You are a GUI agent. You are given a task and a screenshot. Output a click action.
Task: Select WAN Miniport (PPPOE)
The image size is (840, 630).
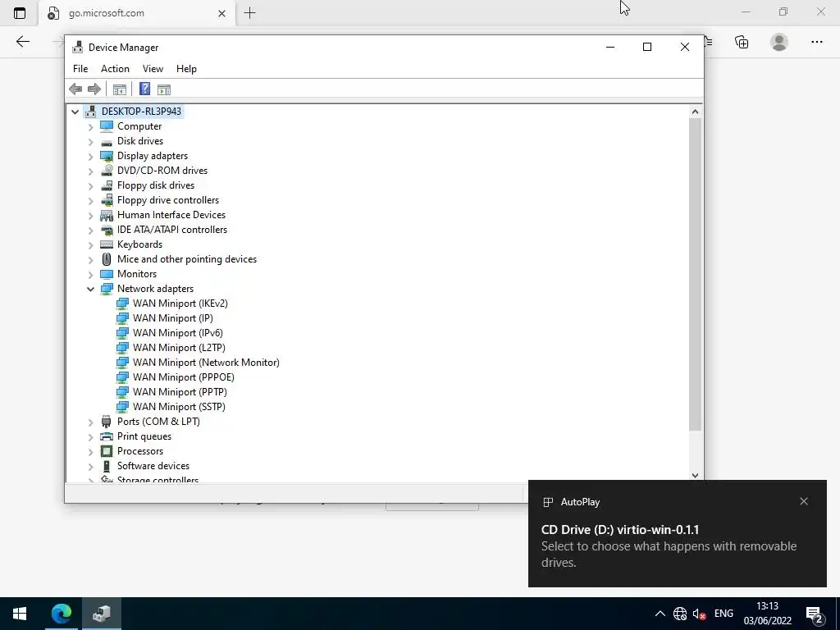(x=183, y=377)
